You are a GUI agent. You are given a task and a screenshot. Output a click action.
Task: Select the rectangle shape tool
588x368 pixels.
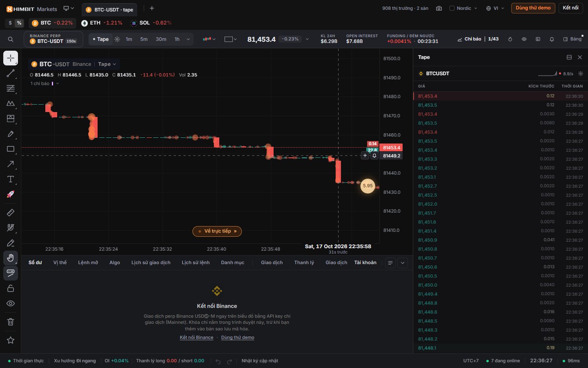[11, 149]
